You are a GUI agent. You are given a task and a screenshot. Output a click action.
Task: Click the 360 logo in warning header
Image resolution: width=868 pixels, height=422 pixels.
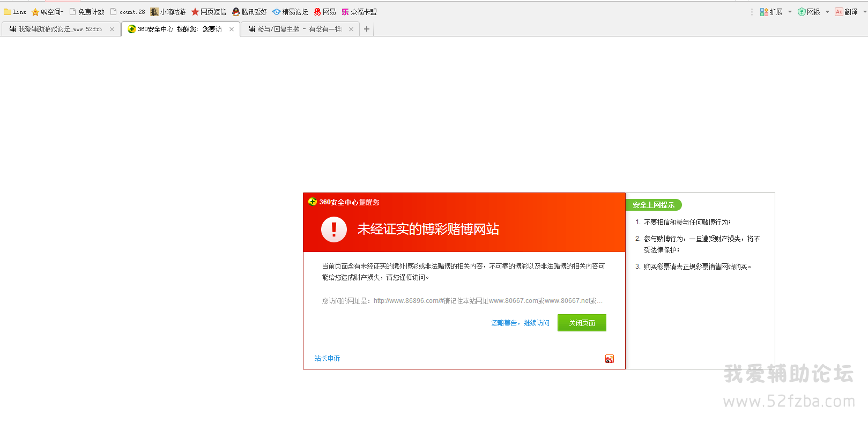pos(313,202)
